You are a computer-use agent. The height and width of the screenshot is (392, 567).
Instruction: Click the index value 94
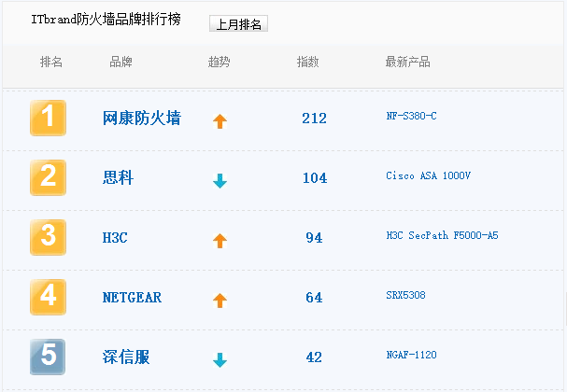[x=314, y=238]
